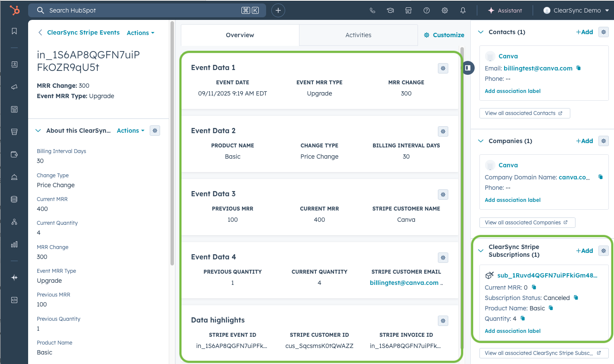Switch to the Activities tab
Viewport: 614px width, 364px height.
(358, 35)
